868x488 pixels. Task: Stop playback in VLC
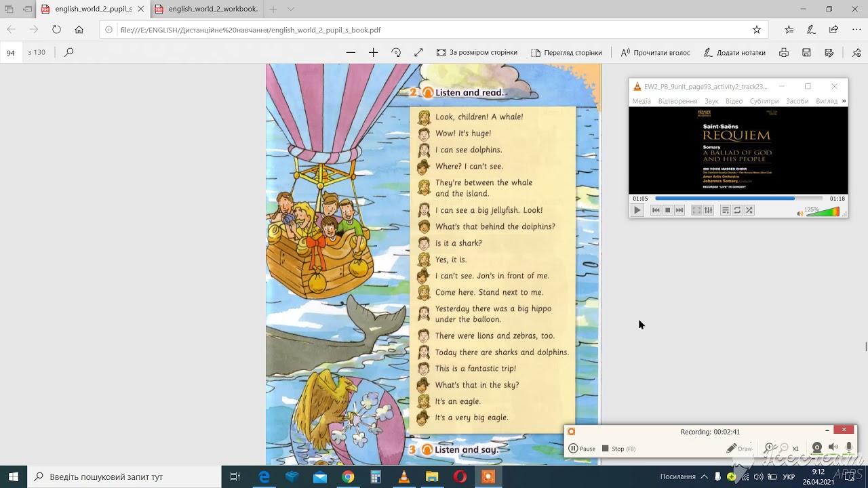pos(667,210)
